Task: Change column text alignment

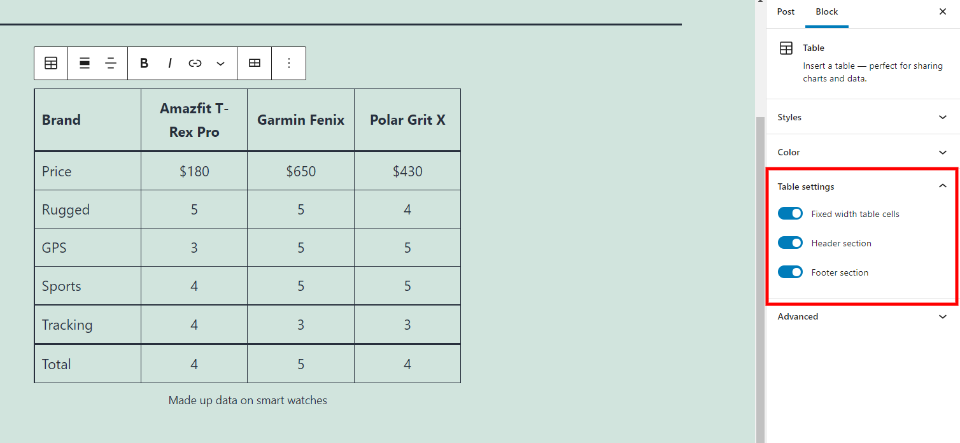Action: [111, 63]
